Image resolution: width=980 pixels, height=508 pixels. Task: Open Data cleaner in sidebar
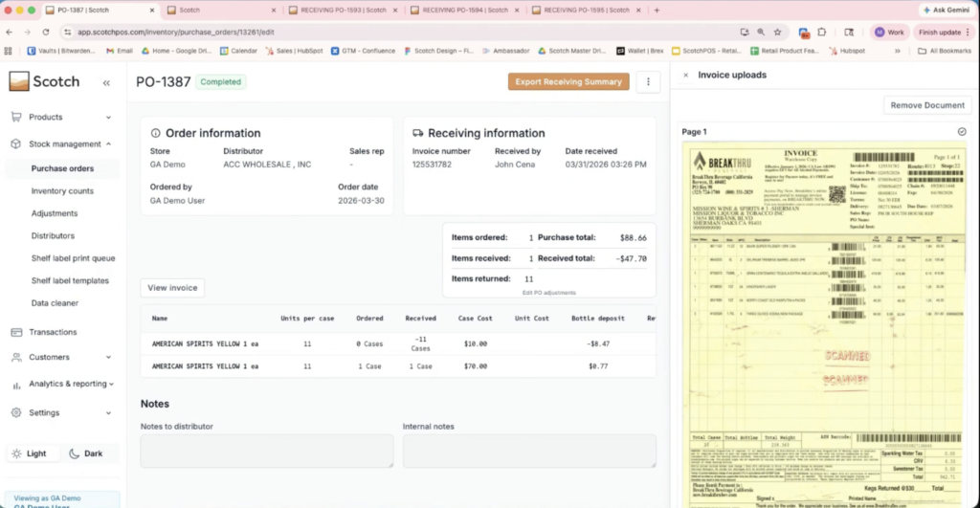(x=55, y=303)
